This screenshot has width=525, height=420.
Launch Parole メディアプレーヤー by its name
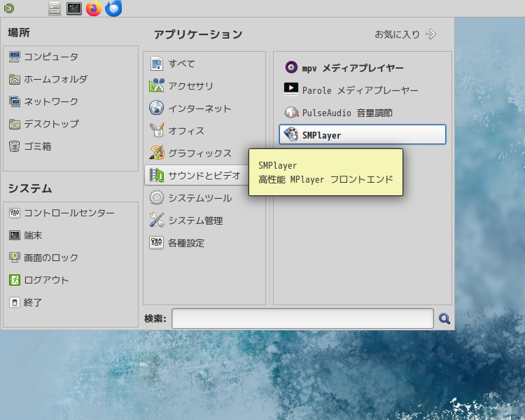360,90
